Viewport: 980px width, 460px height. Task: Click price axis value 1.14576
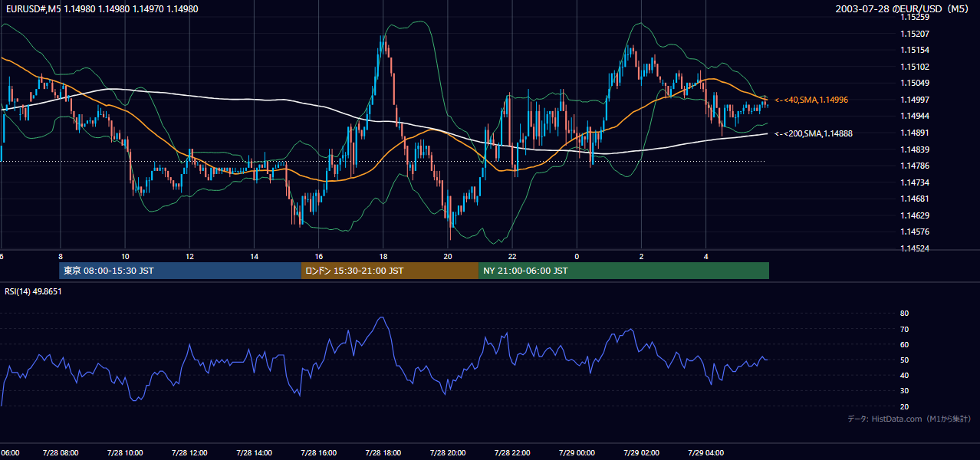pyautogui.click(x=916, y=232)
